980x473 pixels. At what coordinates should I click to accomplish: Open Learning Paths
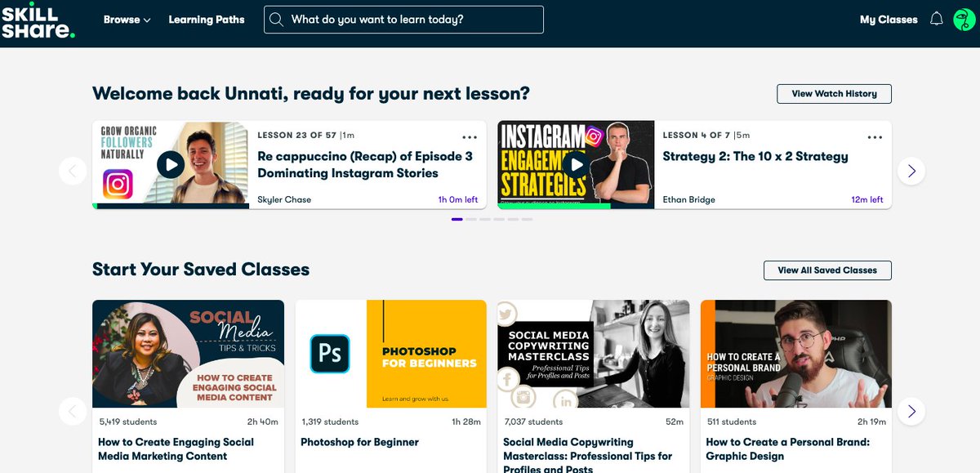pyautogui.click(x=207, y=20)
